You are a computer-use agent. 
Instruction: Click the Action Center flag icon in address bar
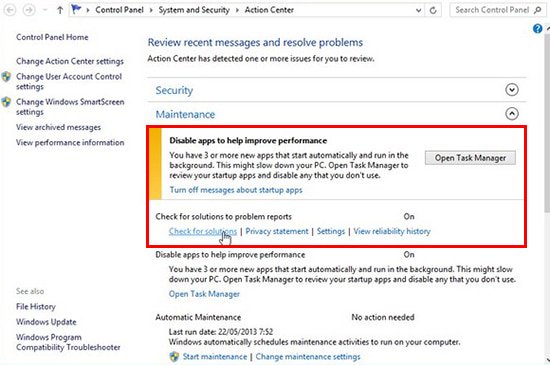coord(76,9)
